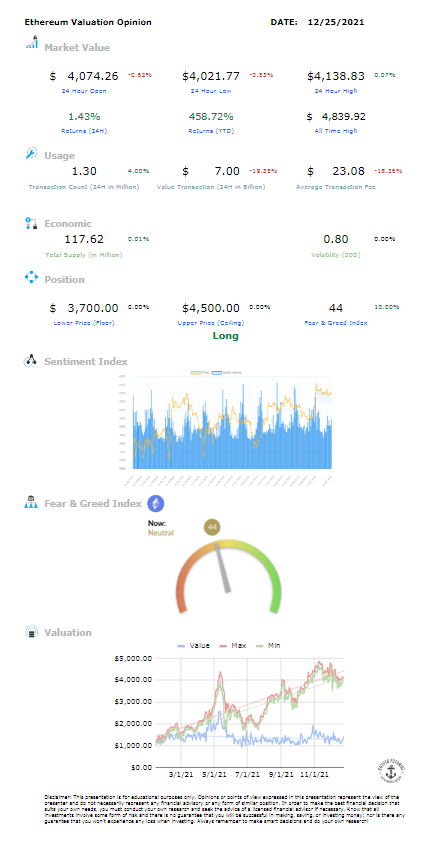Image resolution: width=445 pixels, height=846 pixels.
Task: Click the Position circular arrows icon
Action: point(31,278)
